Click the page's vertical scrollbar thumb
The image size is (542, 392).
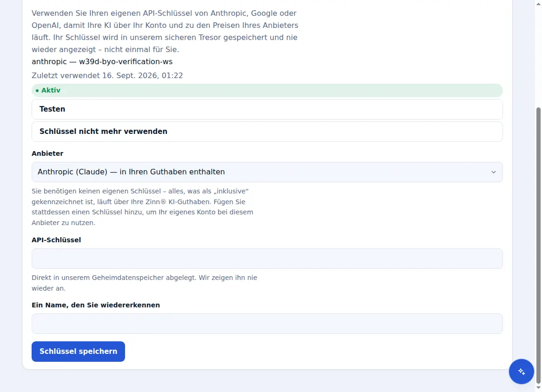pos(538,246)
